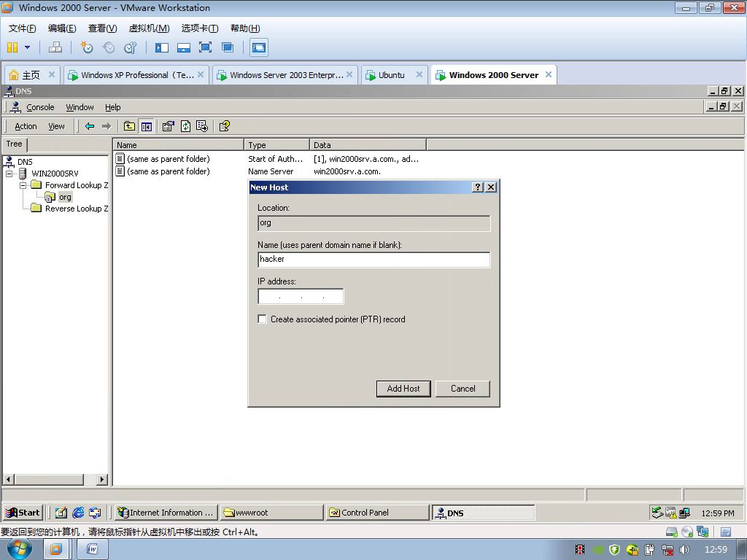Select the Start of Authority record row
This screenshot has height=560, width=747.
coord(267,159)
